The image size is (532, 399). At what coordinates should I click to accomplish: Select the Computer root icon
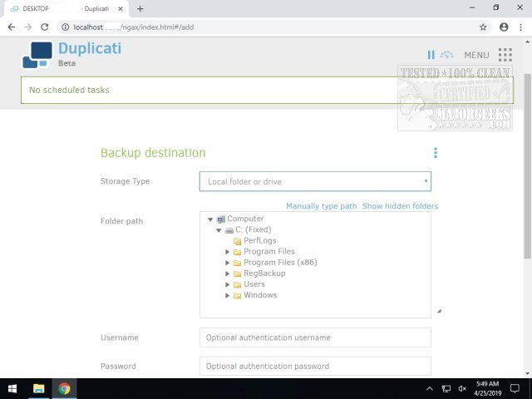coord(221,219)
